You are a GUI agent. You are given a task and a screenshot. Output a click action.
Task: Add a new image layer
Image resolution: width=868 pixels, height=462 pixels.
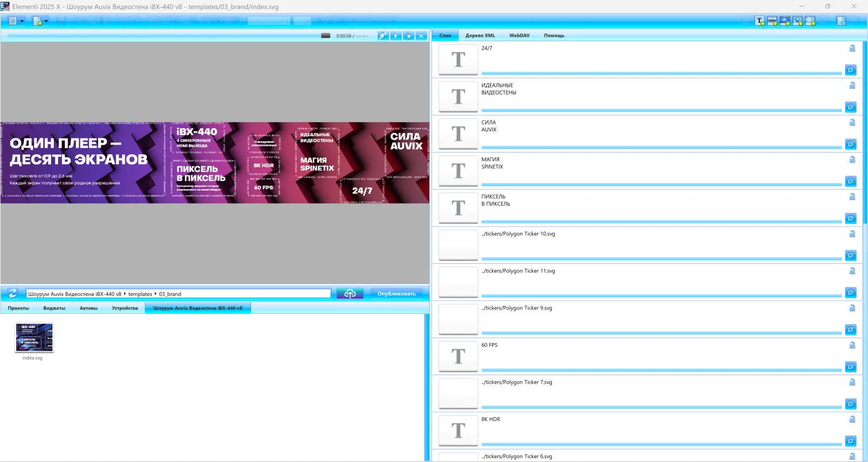773,21
